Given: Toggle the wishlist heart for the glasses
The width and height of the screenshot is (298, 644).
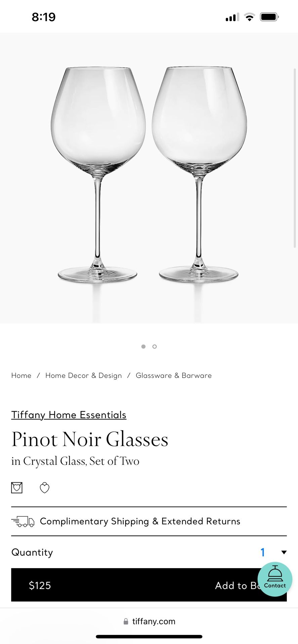Looking at the screenshot, I should point(45,488).
